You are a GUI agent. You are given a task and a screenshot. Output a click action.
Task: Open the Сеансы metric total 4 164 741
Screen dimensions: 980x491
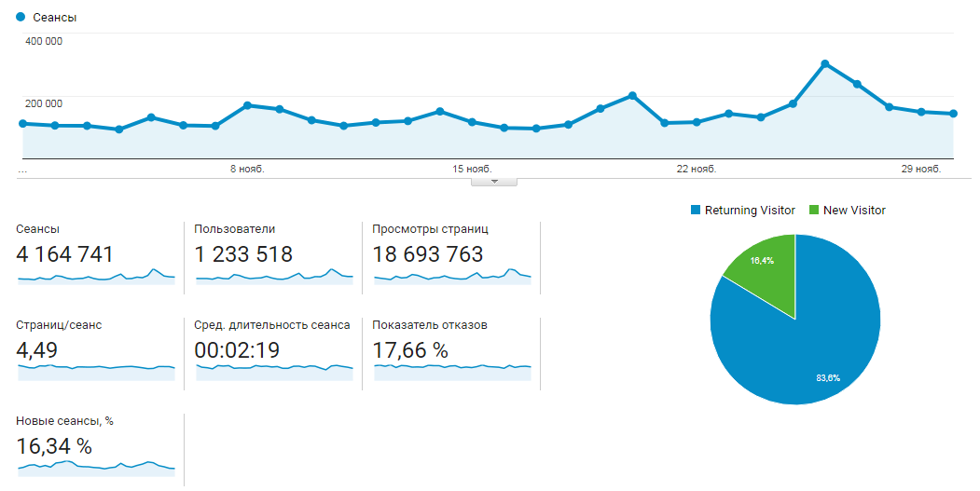click(65, 254)
